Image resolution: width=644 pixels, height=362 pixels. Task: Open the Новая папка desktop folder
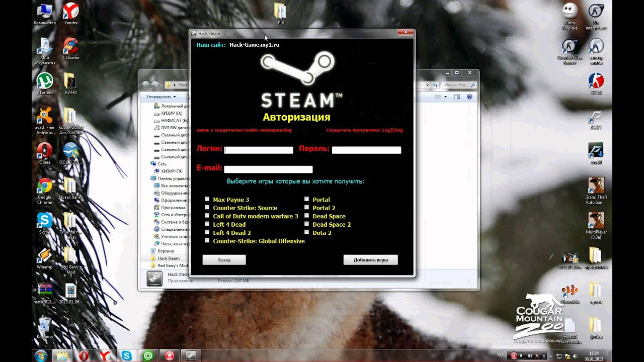tap(70, 189)
